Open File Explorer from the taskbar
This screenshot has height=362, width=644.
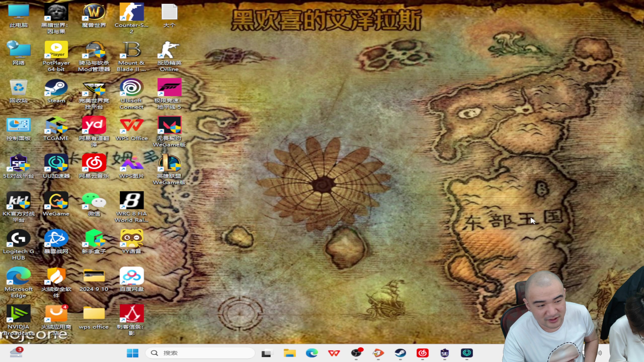(290, 353)
